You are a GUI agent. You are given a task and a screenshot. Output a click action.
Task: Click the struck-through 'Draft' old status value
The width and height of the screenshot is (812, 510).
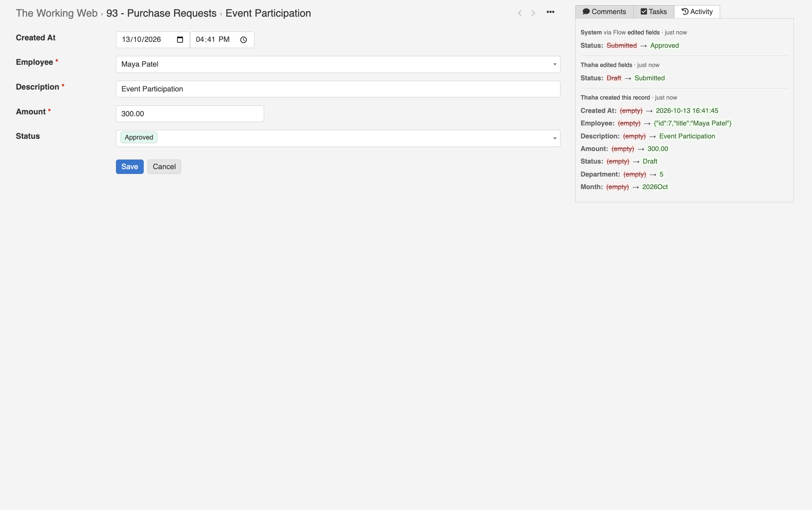pyautogui.click(x=614, y=78)
